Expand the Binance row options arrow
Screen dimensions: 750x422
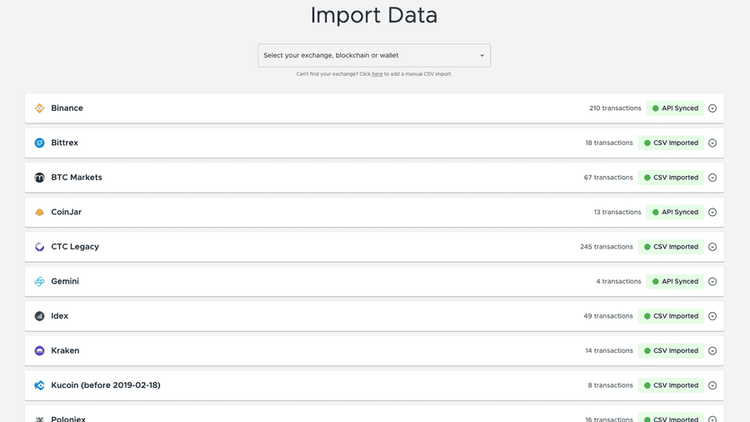click(x=713, y=108)
